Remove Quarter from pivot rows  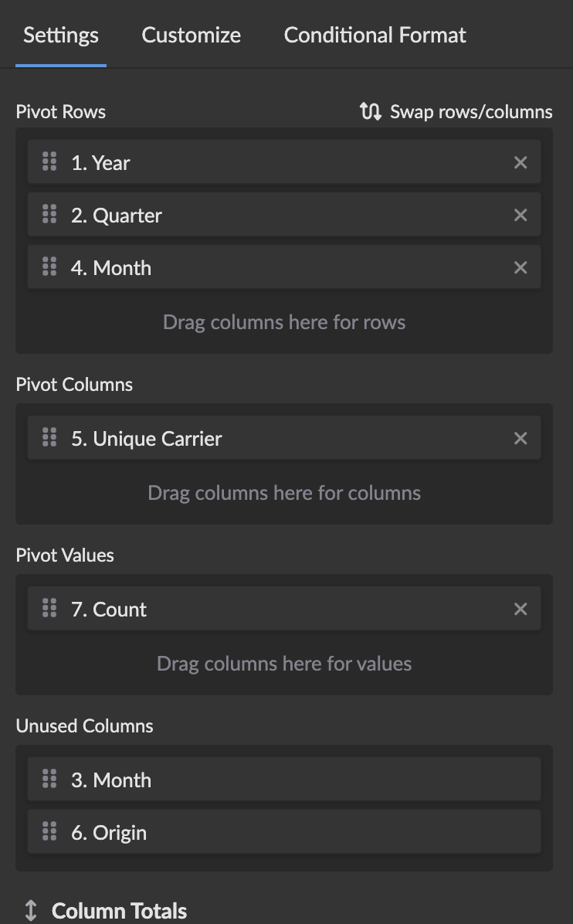tap(520, 215)
